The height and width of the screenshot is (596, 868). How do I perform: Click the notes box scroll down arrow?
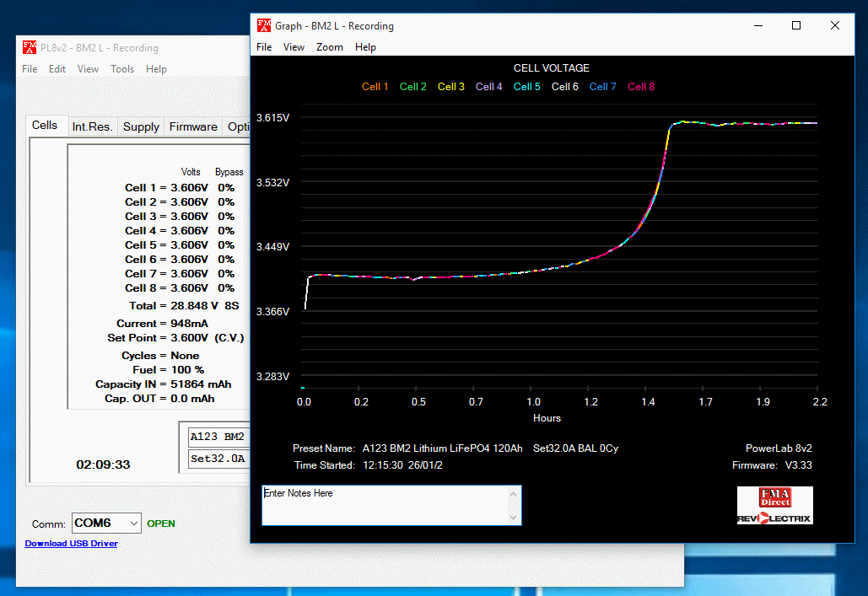[514, 517]
